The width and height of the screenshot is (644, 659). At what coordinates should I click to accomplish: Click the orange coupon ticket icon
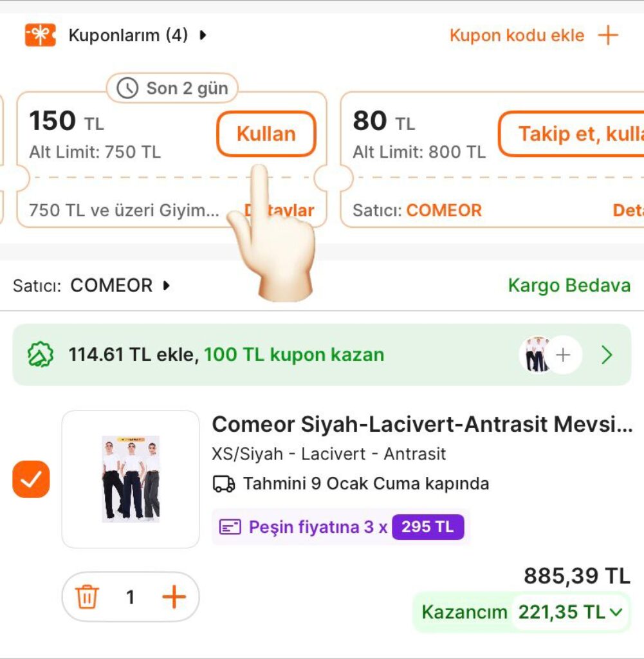40,35
